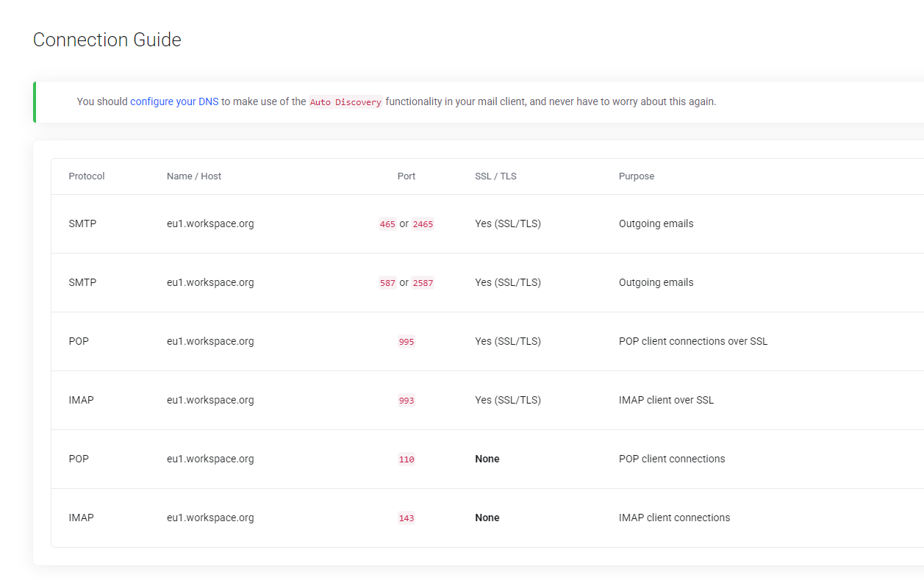Click the "SSL / TLS" column header
This screenshot has height=580, width=924.
(496, 176)
